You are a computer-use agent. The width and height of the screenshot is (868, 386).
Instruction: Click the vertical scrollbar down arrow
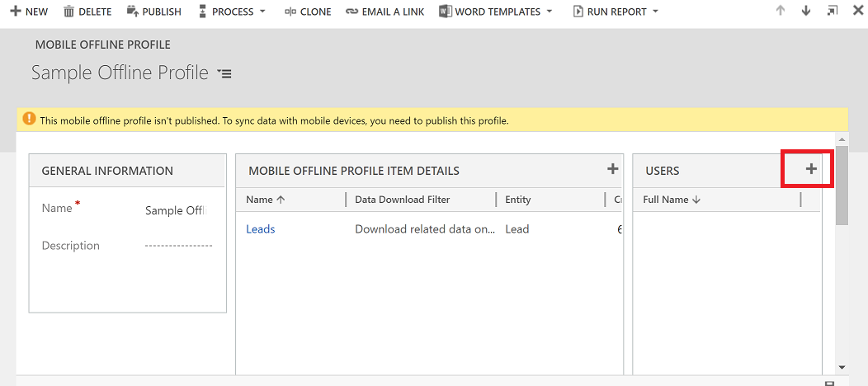[x=842, y=367]
